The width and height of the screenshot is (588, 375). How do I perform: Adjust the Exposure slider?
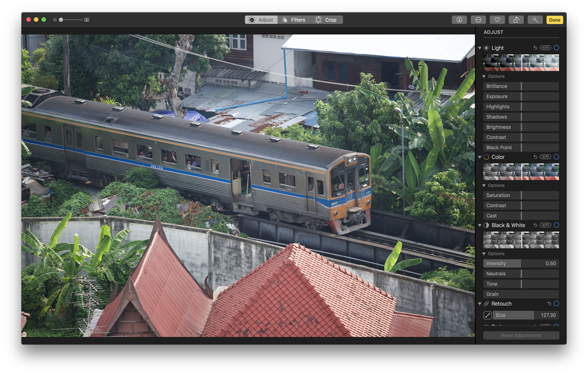click(x=521, y=96)
